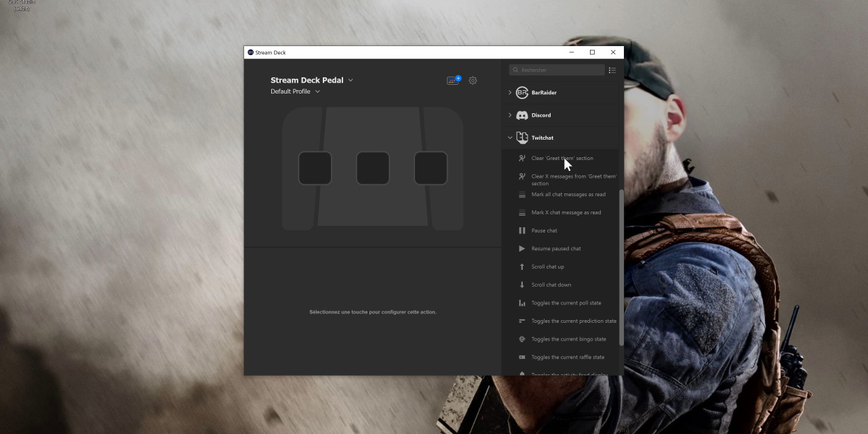
Task: Select 'Toggles the current prediction state' action
Action: (574, 321)
